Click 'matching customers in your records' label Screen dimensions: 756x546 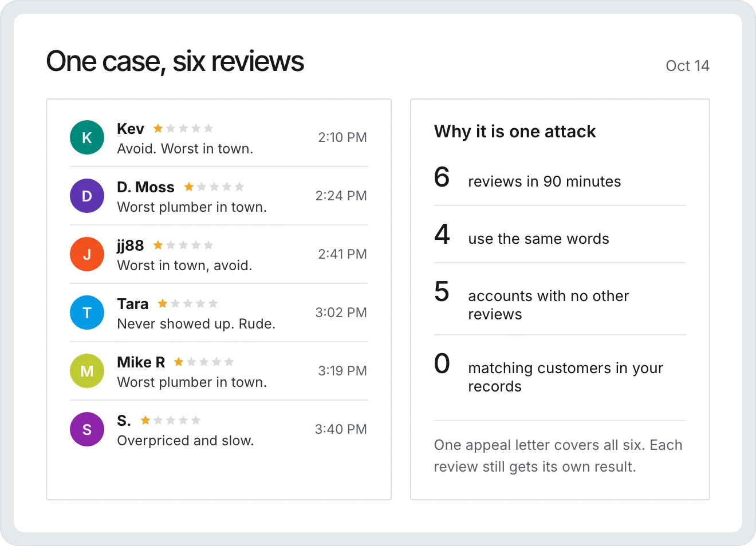566,377
